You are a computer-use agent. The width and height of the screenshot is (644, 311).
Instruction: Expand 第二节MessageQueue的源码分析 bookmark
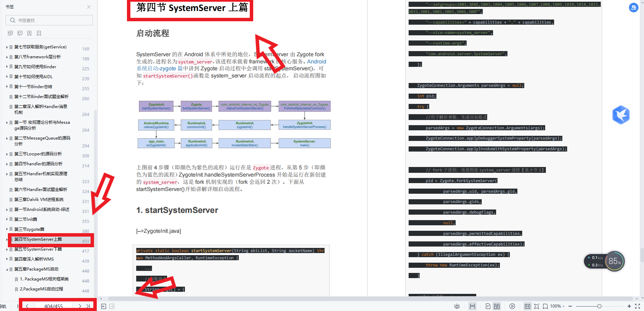[7, 139]
